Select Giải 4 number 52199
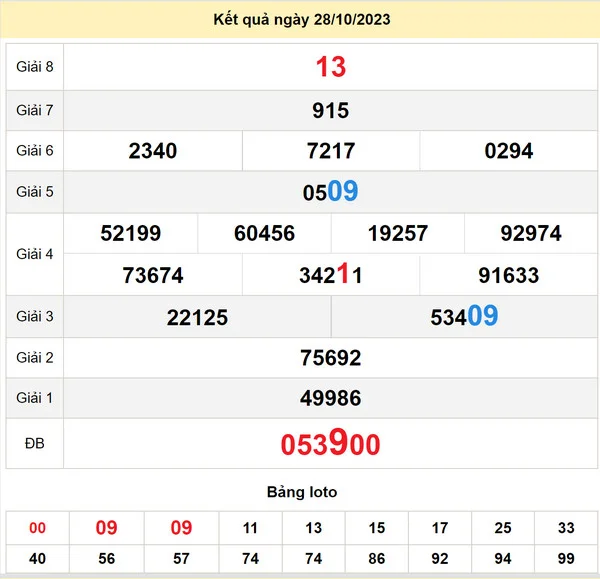Screen dimensions: 600x579 (x=131, y=234)
